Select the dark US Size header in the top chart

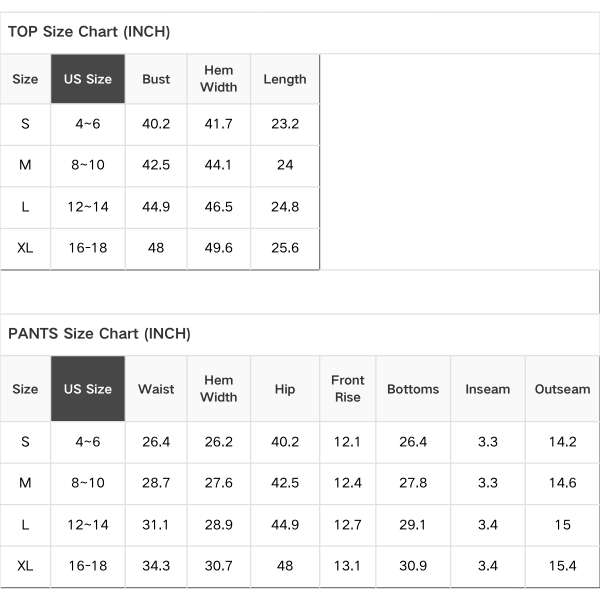click(88, 79)
